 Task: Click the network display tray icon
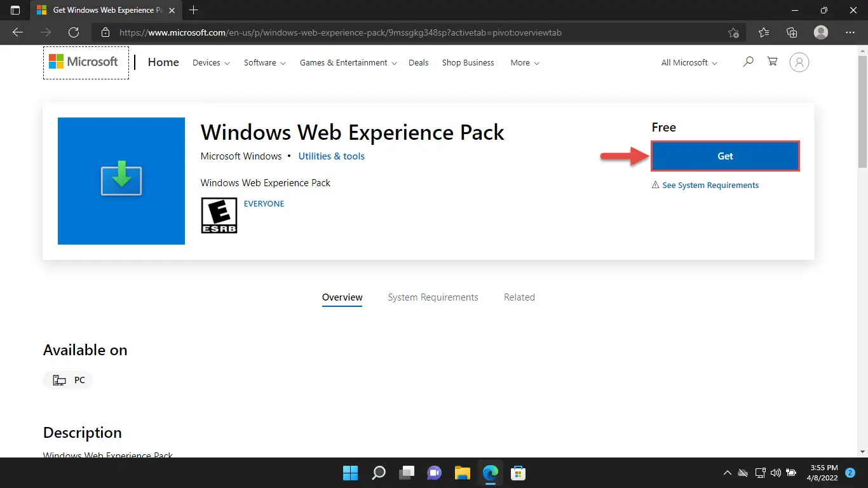point(761,473)
